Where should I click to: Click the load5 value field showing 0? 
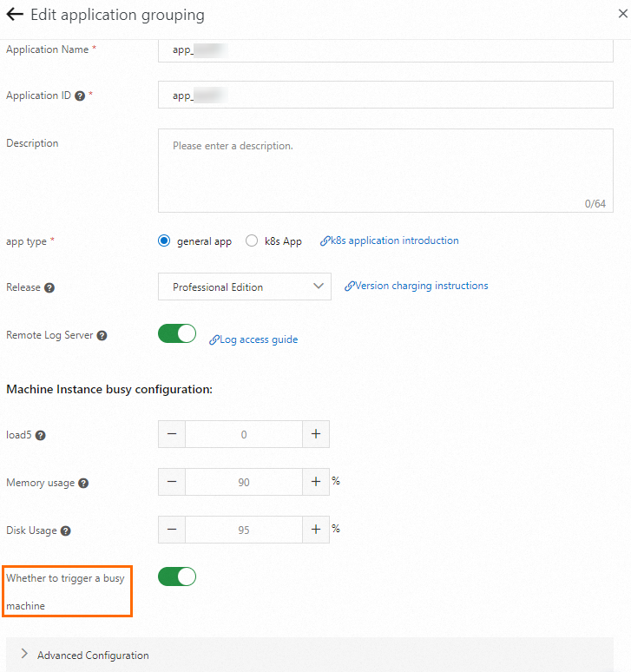(244, 434)
